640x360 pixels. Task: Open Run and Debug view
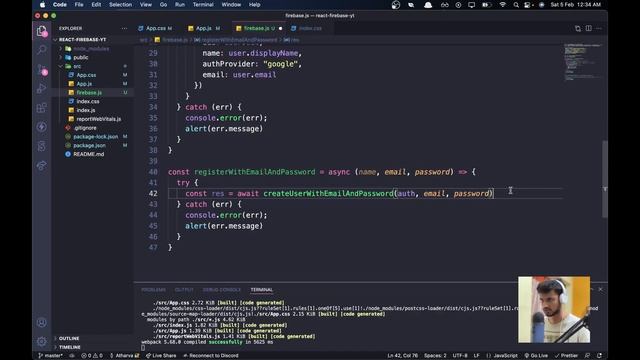pyautogui.click(x=42, y=89)
